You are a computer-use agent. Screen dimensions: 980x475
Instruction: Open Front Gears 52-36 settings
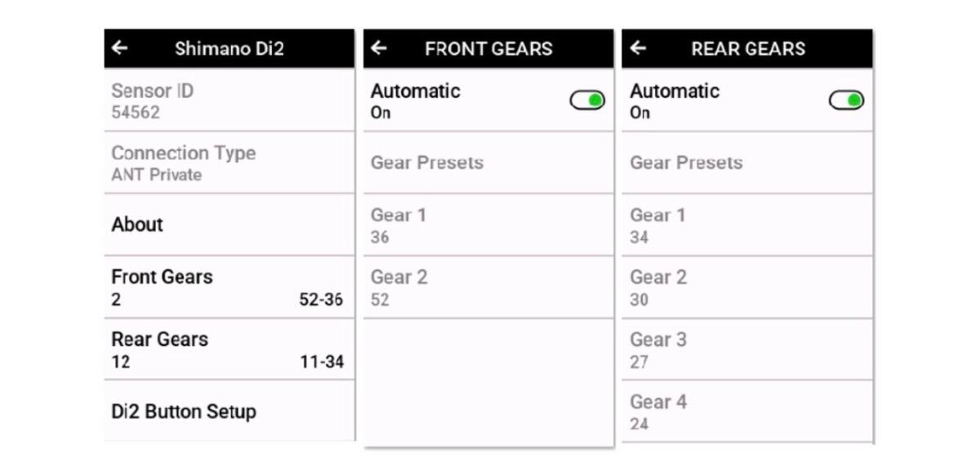(x=229, y=287)
